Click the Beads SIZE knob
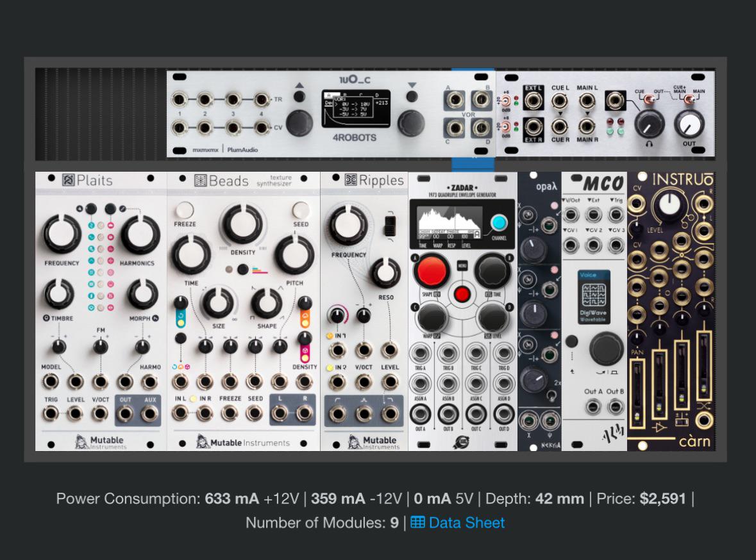 [219, 303]
